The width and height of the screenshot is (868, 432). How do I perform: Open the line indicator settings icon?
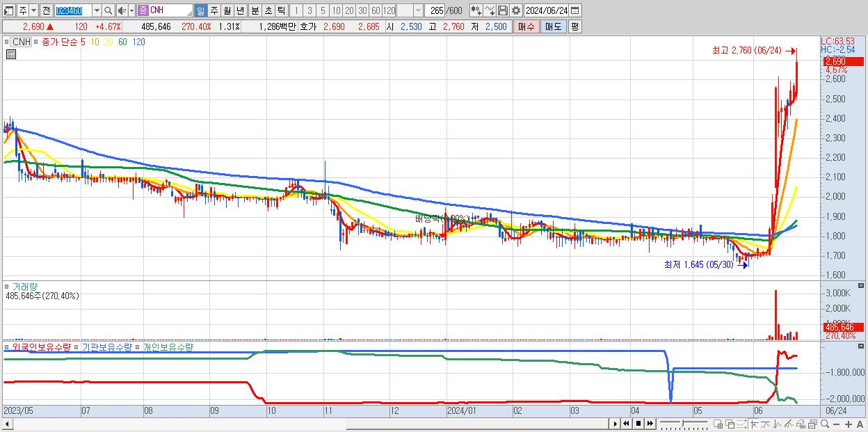tap(490, 10)
